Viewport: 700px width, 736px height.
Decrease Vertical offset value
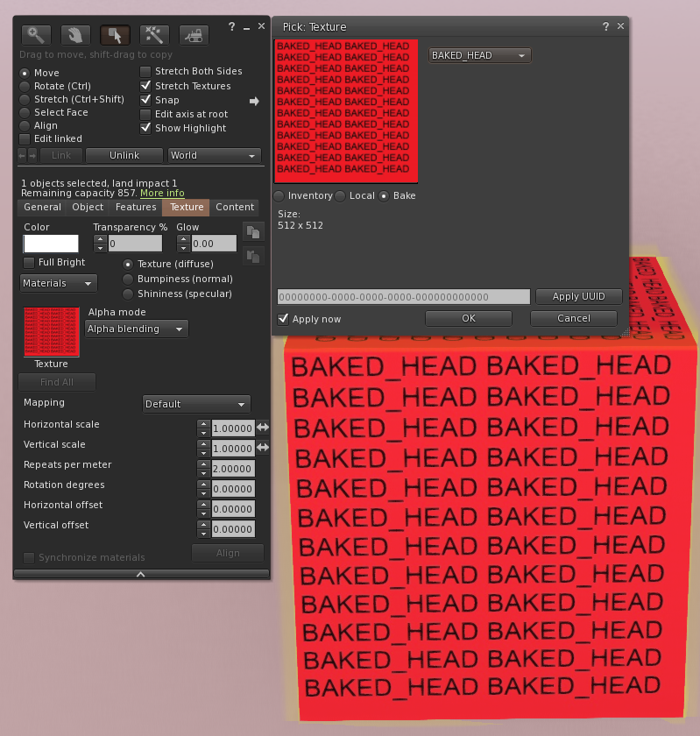point(203,534)
